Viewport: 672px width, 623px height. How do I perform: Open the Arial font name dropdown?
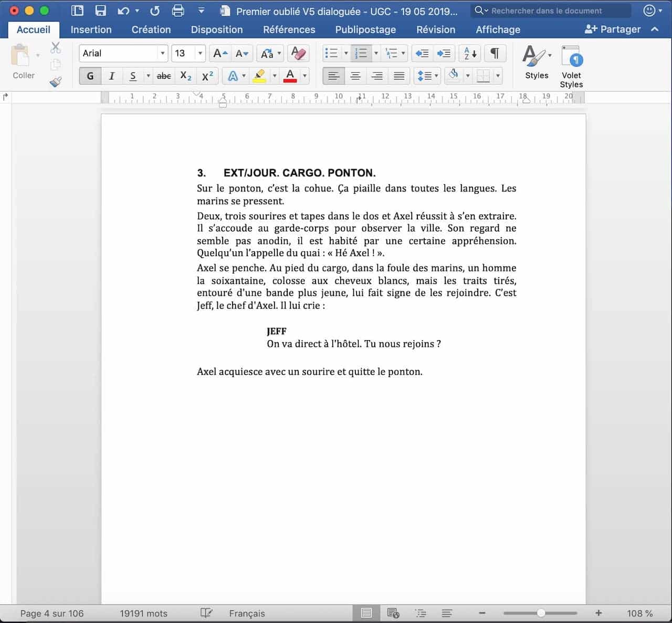pos(162,53)
